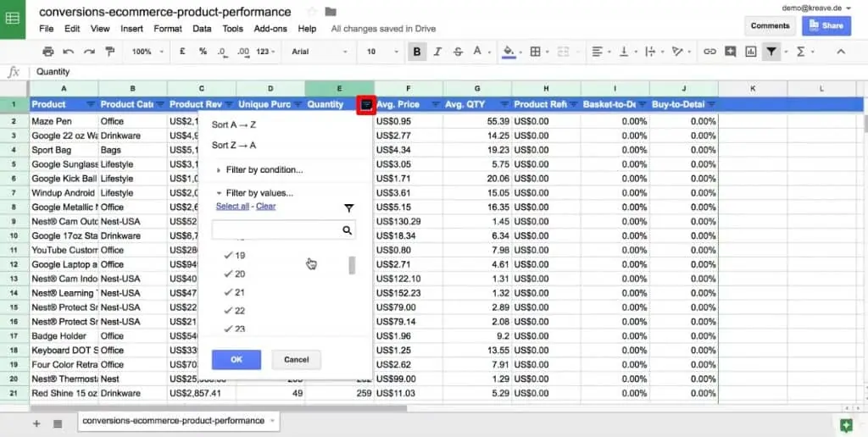Toggle the toolbar Filter button

[771, 52]
